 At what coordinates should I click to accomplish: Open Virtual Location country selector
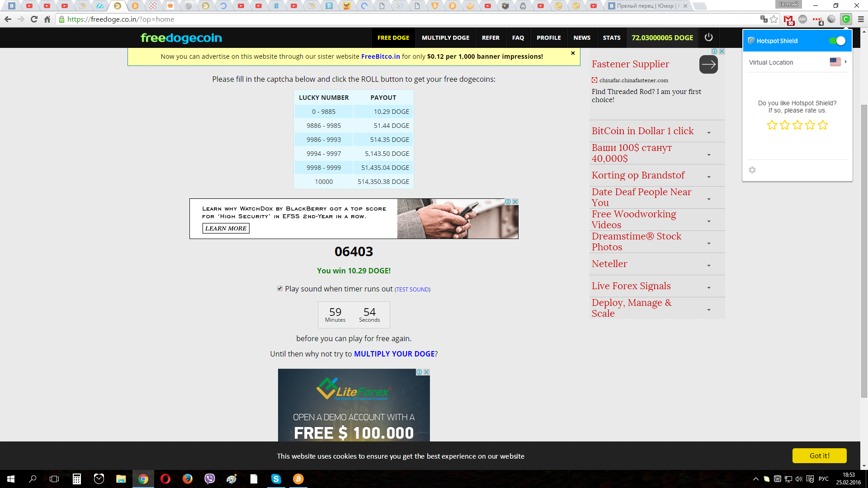(x=797, y=62)
